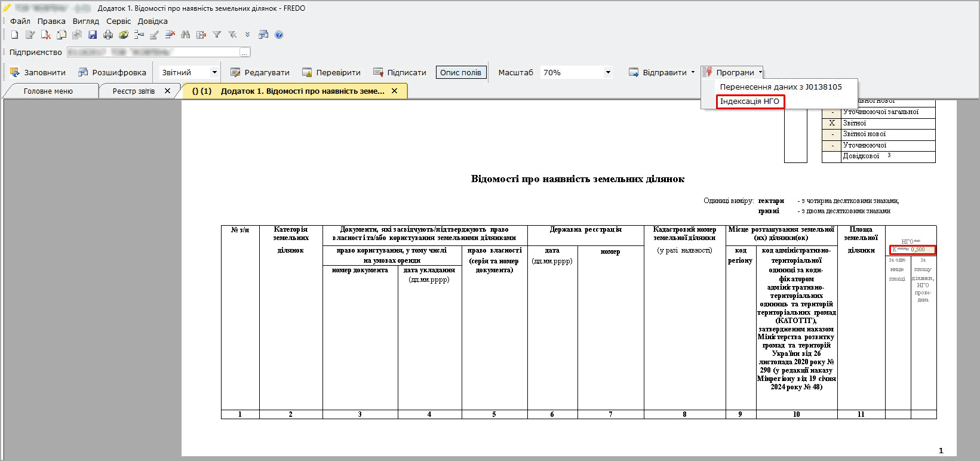This screenshot has height=461, width=980.
Task: Select 'Індексація НГО' menu item
Action: (749, 102)
